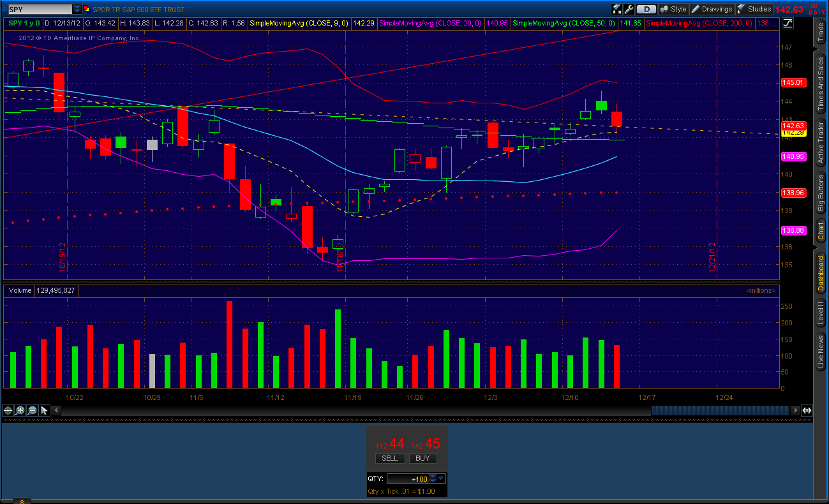Open the Studies menu
The image size is (829, 504).
pos(754,8)
